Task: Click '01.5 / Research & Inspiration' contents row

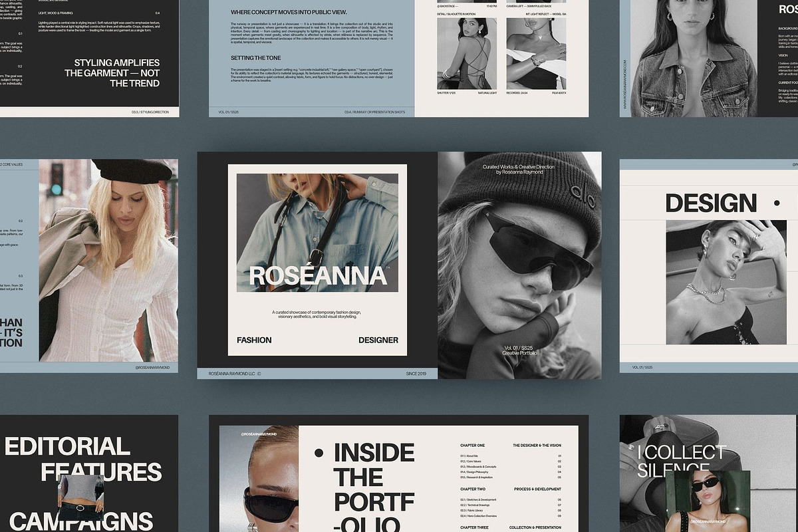Action: pos(511,477)
